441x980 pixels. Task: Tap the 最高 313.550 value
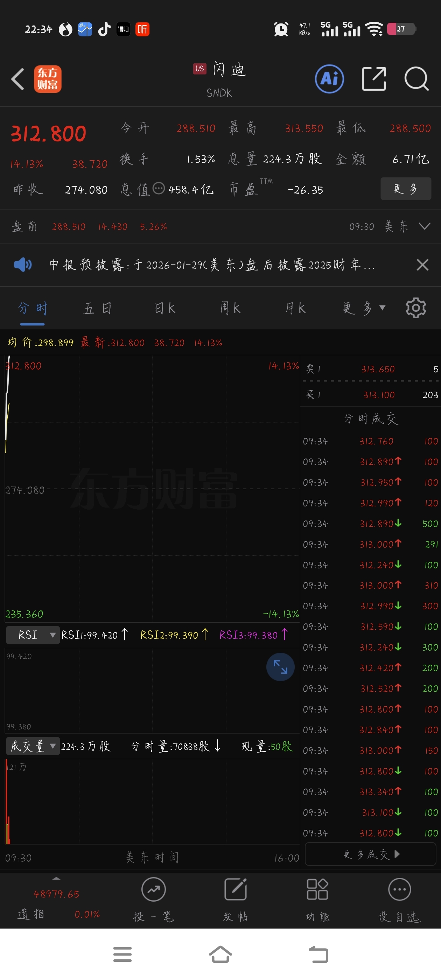click(304, 128)
